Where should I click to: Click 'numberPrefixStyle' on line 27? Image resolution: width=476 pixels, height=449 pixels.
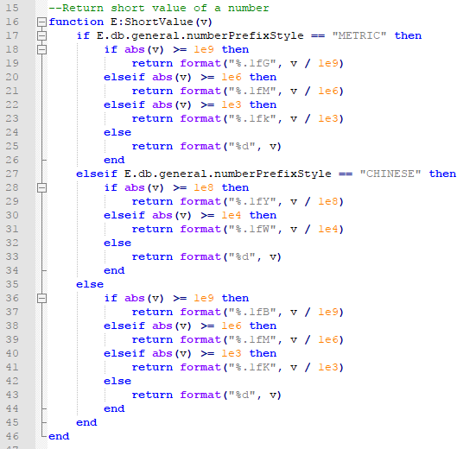[x=273, y=174]
